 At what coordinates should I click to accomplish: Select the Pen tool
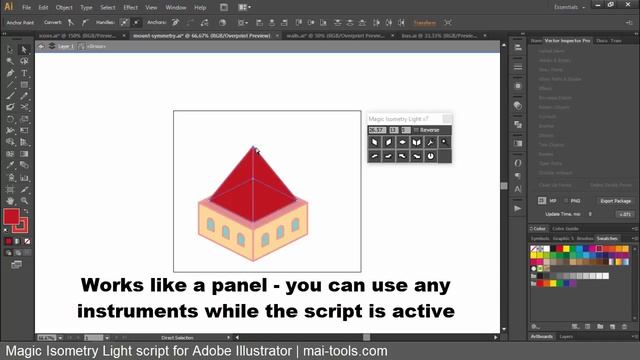tap(10, 73)
